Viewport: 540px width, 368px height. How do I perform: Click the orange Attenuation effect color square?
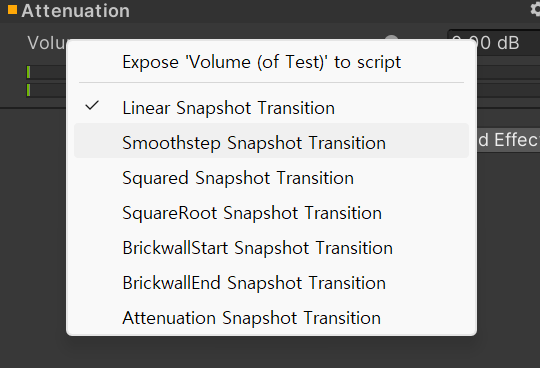pos(12,10)
